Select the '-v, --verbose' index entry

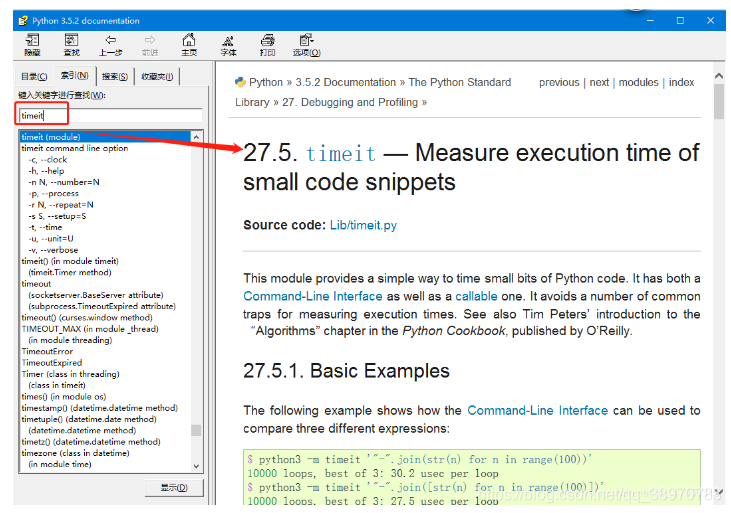(53, 250)
